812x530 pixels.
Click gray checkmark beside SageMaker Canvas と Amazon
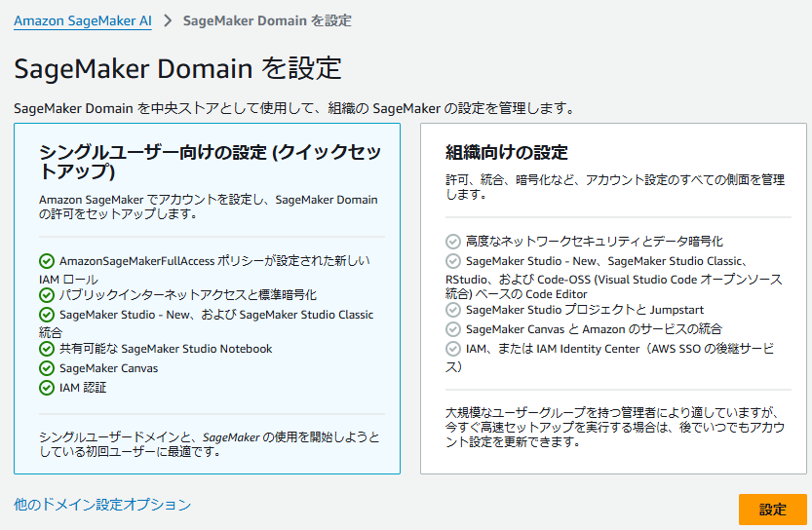(x=453, y=329)
